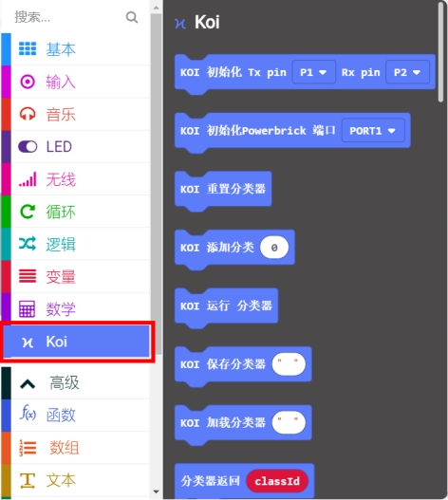Choose the 循环 loop arrow category

coord(76,212)
